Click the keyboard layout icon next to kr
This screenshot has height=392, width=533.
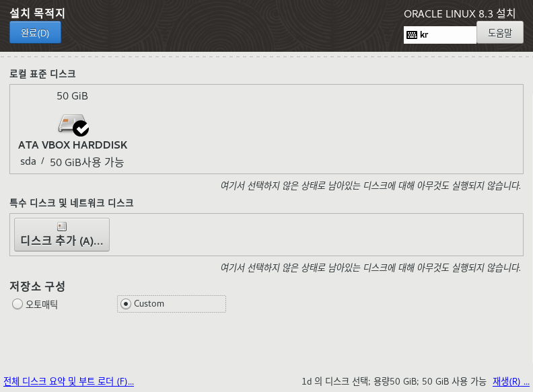412,35
